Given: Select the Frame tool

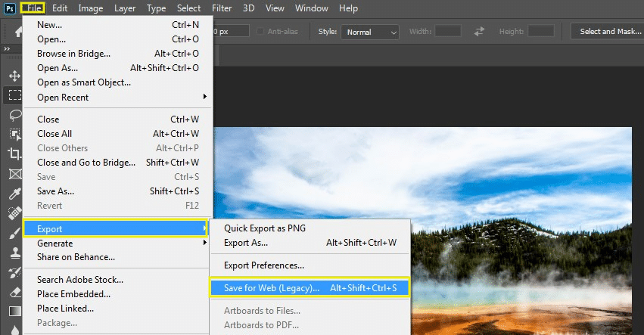Looking at the screenshot, I should [15, 174].
